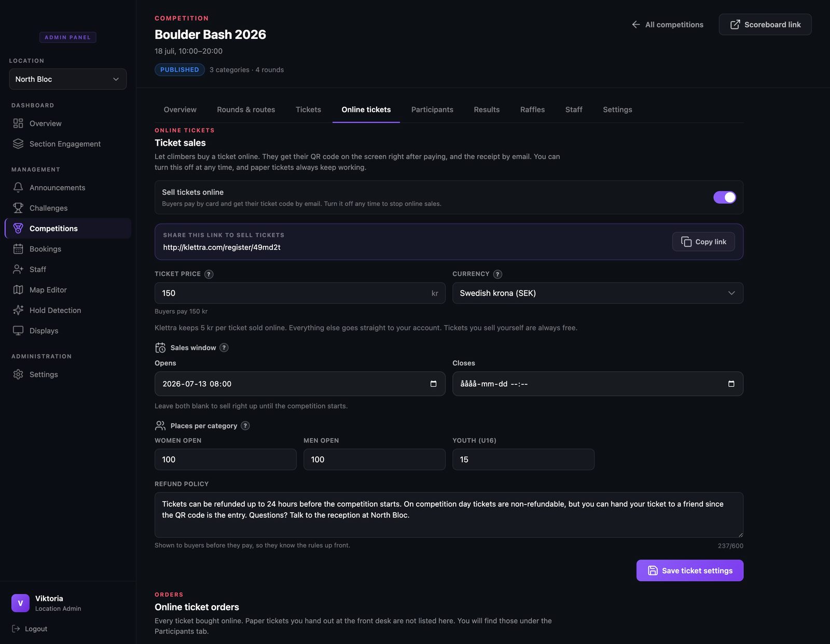Open the Participants tab
830x644 pixels.
coord(432,109)
